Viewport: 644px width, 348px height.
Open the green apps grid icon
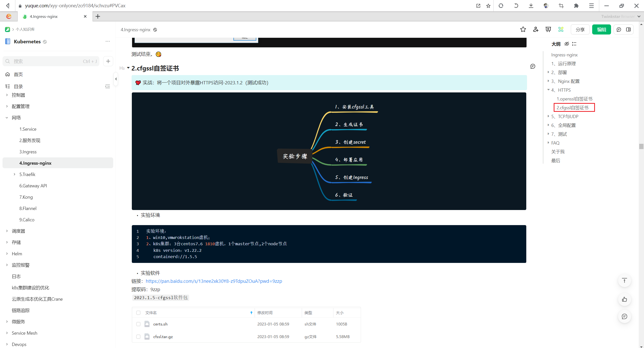(x=561, y=29)
